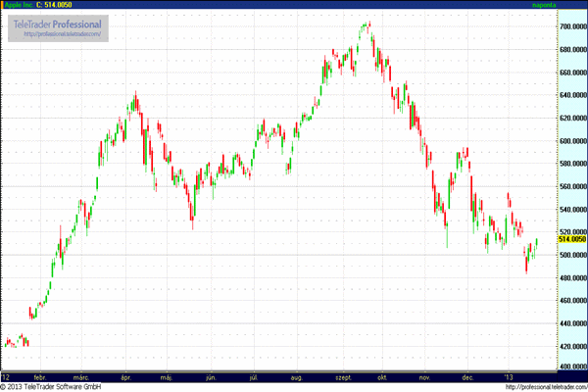Click the '13 year marker on time axis
Viewport: 588px width, 392px height.
tap(508, 376)
